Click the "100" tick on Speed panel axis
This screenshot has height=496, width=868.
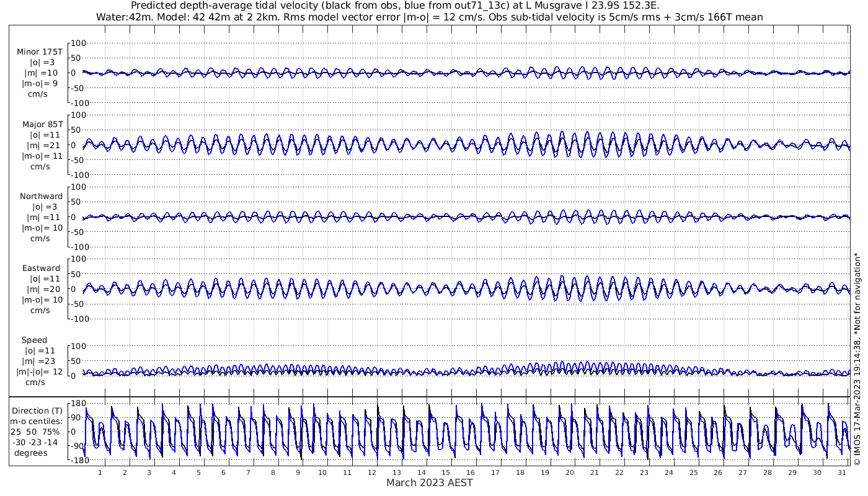point(79,346)
